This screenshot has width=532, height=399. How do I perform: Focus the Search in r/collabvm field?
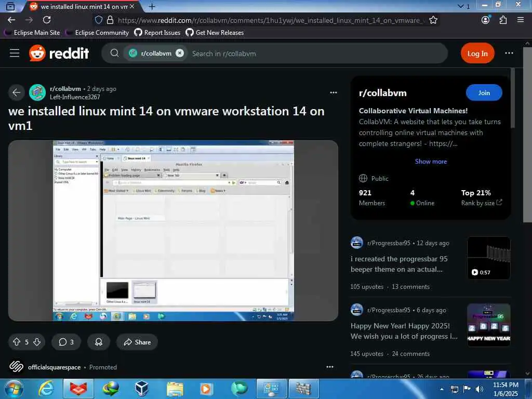point(315,54)
